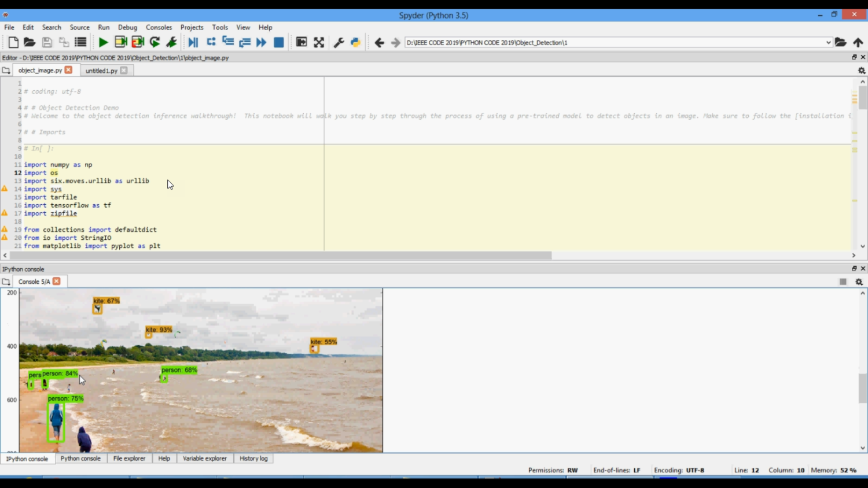Run the file with the green play icon
The width and height of the screenshot is (868, 488).
[103, 42]
